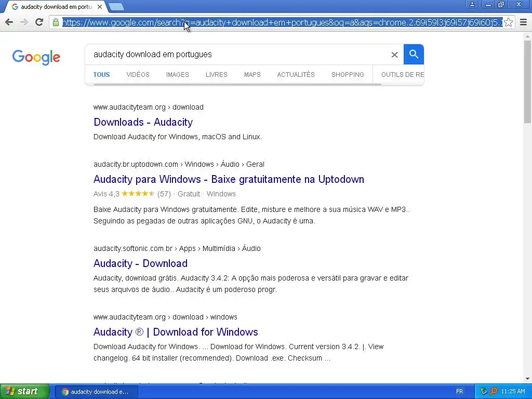
Task: Open the ACTUALITÉS tab
Action: coord(296,75)
